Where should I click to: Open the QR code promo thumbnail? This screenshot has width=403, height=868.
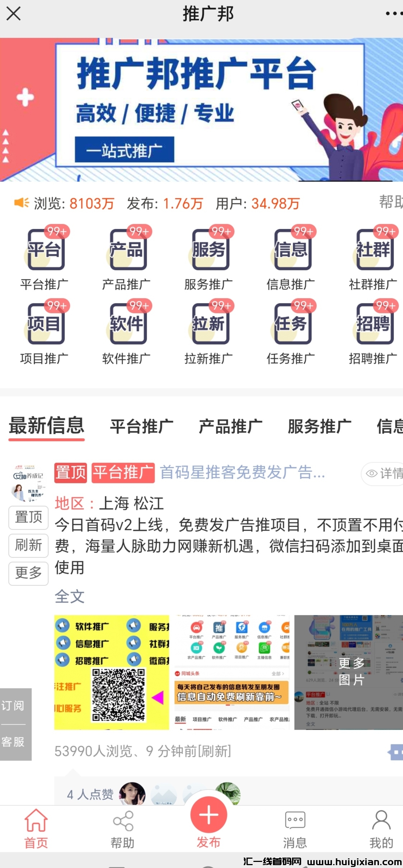tap(112, 672)
